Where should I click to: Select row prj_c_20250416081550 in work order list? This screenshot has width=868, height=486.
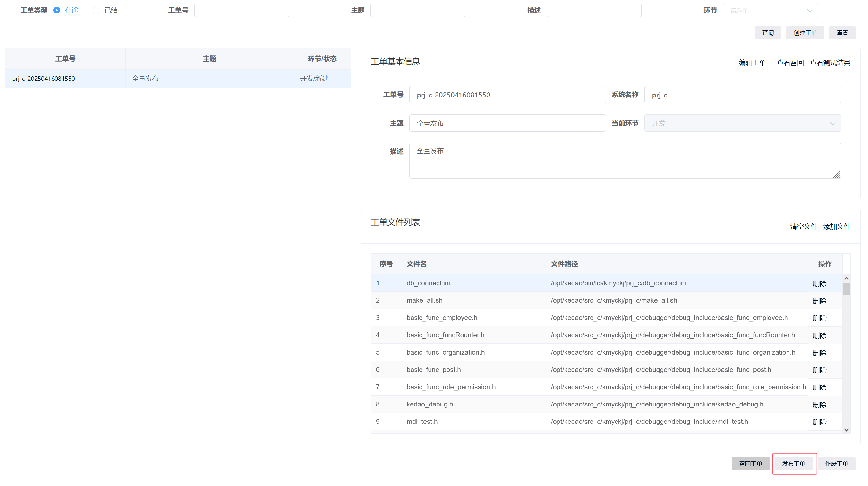pyautogui.click(x=178, y=79)
